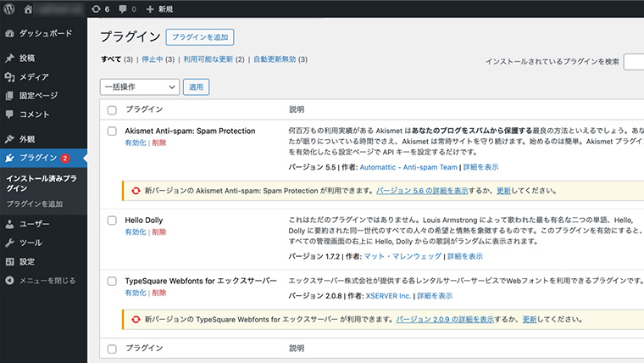Toggle select-all checkbox in table header
The width and height of the screenshot is (644, 363).
point(112,110)
